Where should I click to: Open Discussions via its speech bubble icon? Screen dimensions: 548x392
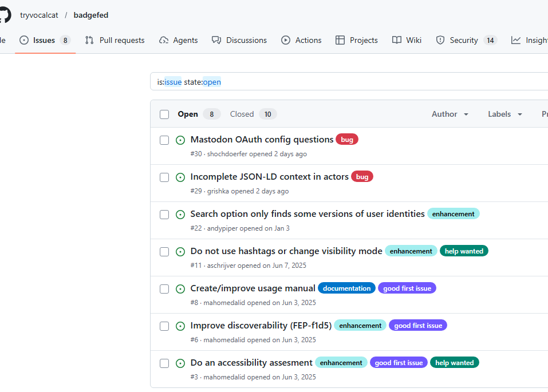[x=216, y=40]
